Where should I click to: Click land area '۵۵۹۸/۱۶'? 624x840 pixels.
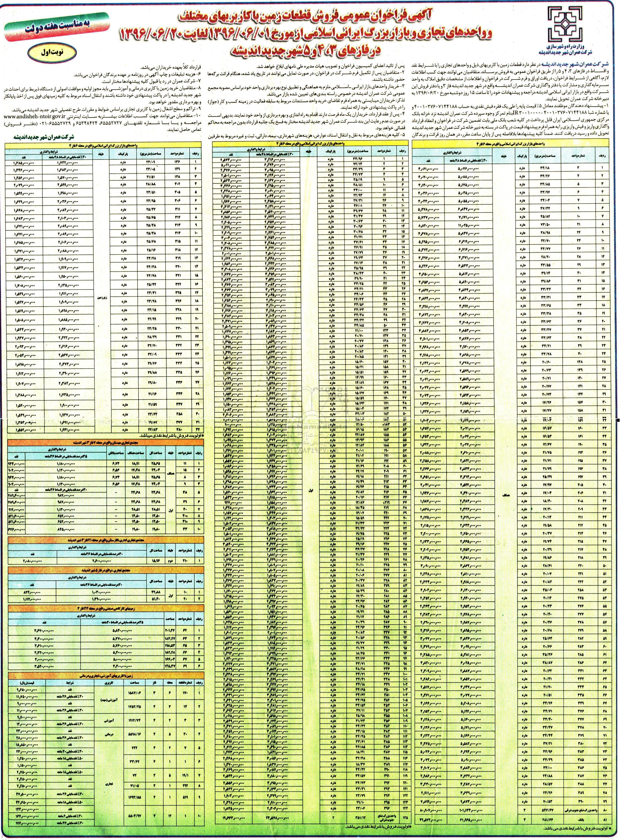tap(135, 734)
